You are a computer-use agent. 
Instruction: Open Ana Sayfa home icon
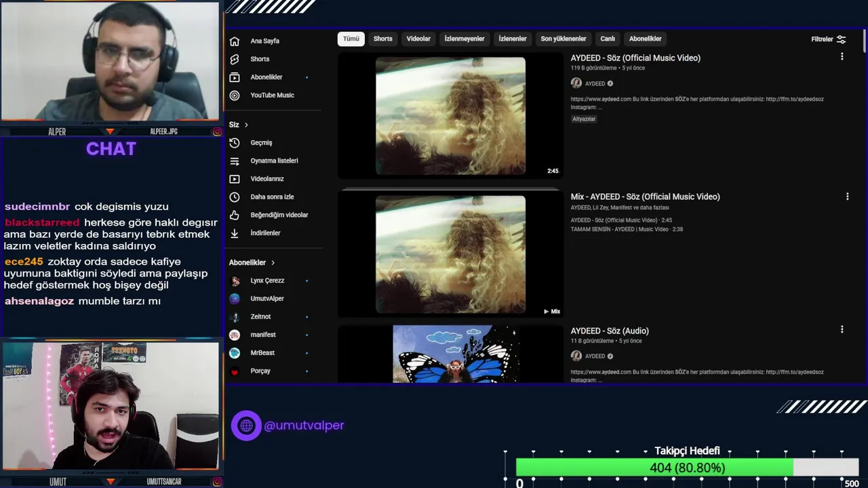point(235,41)
